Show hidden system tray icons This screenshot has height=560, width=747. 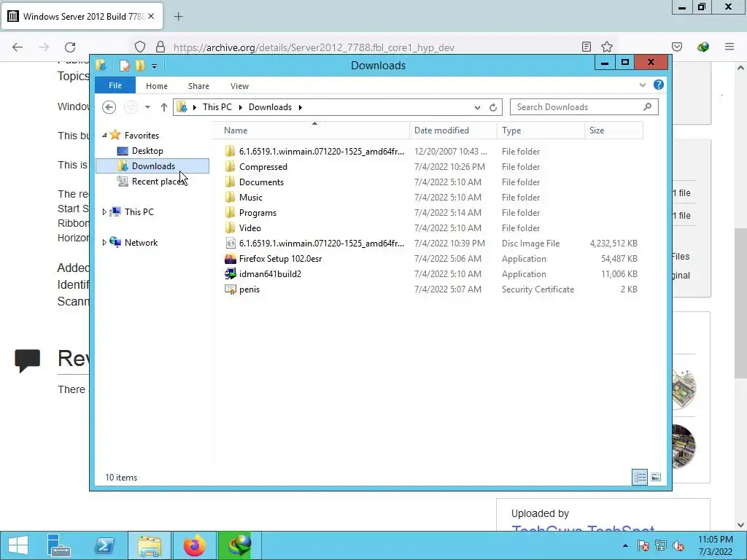(x=625, y=545)
